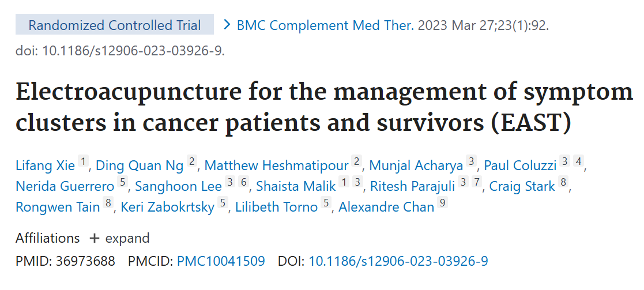This screenshot has width=644, height=290.
Task: Click on author Paul Coluzzi
Action: (519, 166)
